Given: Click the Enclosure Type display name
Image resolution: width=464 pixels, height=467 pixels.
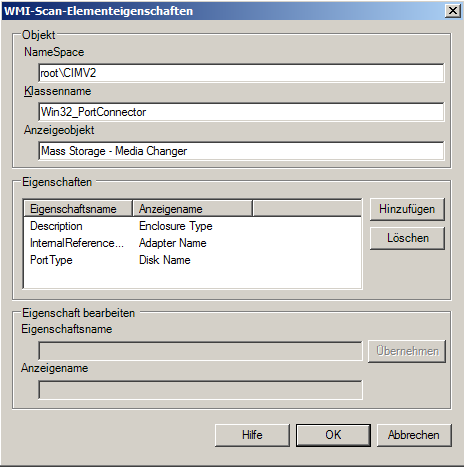Looking at the screenshot, I should tap(176, 226).
